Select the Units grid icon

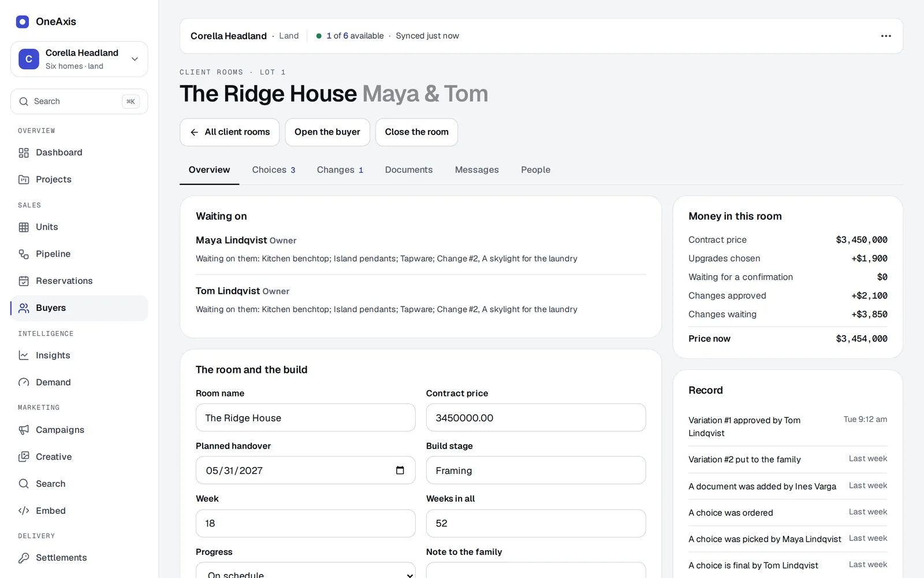click(24, 227)
